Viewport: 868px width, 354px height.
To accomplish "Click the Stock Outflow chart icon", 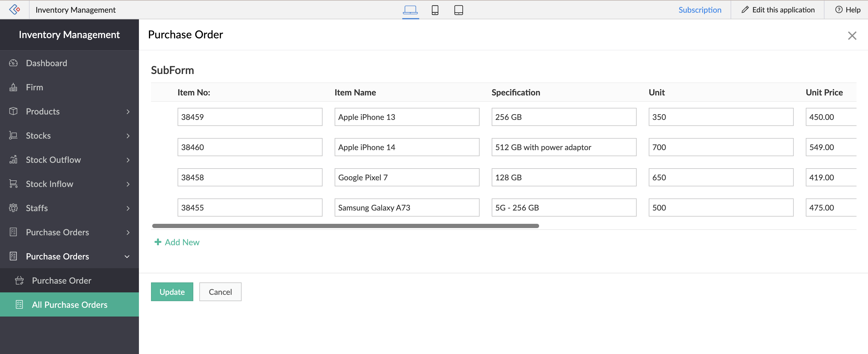I will pos(13,160).
